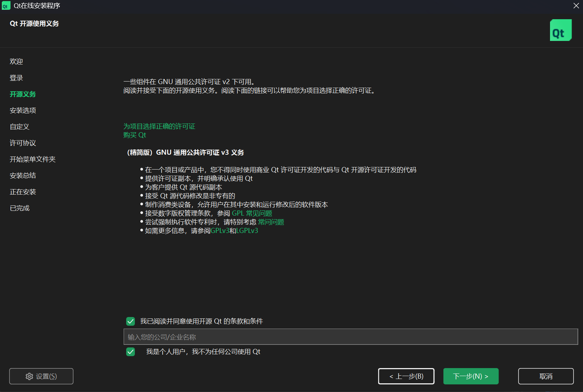
Task: Select the 欢迎 step in sidebar
Action: tap(16, 62)
